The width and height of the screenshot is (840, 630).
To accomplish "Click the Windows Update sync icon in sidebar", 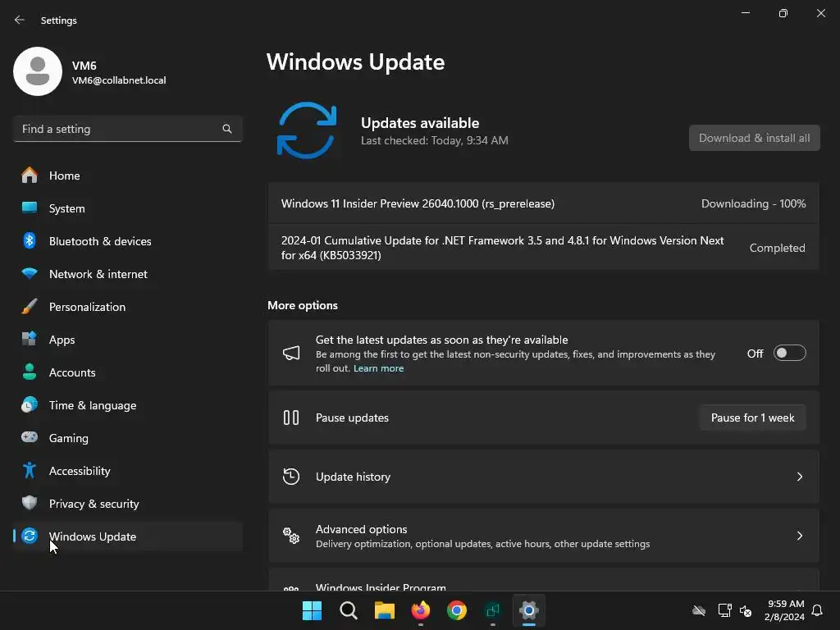I will click(x=30, y=536).
